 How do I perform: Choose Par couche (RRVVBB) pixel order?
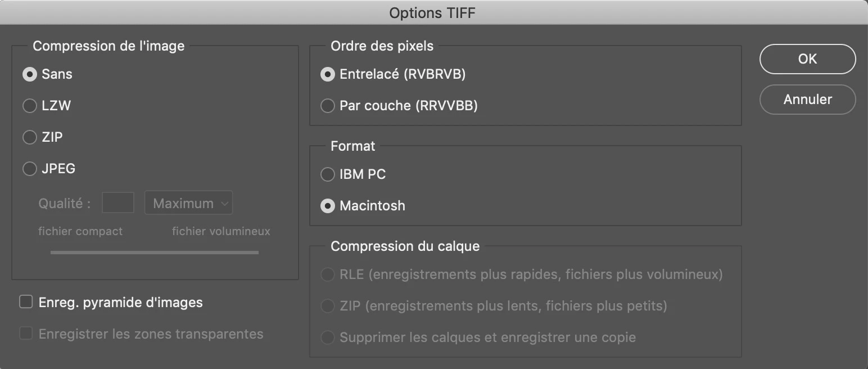tap(328, 106)
